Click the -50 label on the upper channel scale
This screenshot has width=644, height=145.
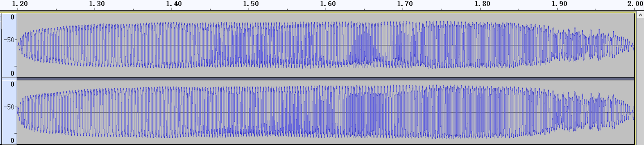(x=9, y=40)
